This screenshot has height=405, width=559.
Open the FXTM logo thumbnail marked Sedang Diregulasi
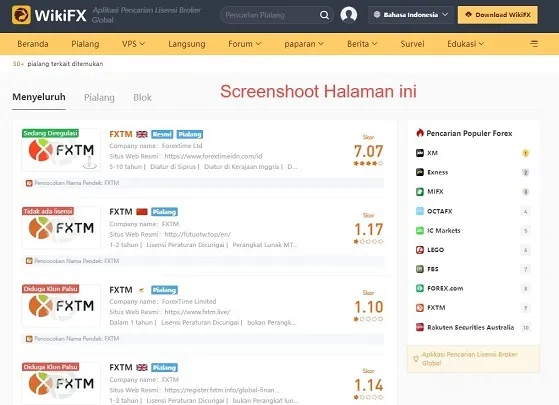click(61, 150)
